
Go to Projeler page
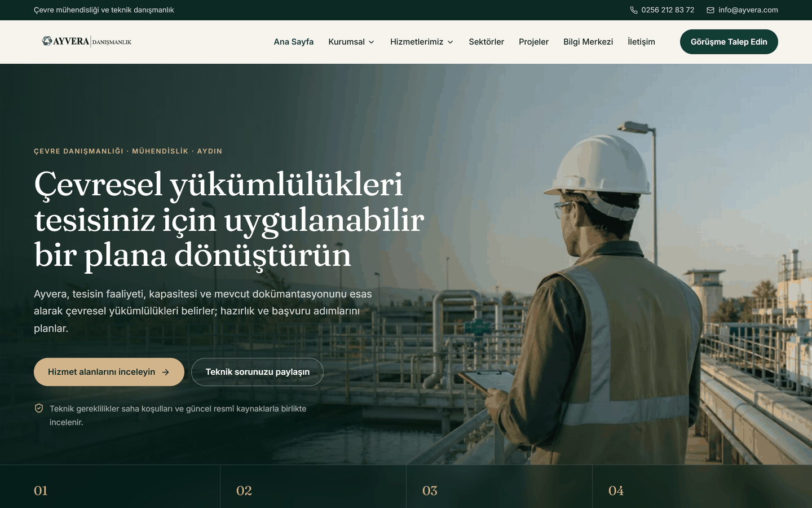coord(533,42)
